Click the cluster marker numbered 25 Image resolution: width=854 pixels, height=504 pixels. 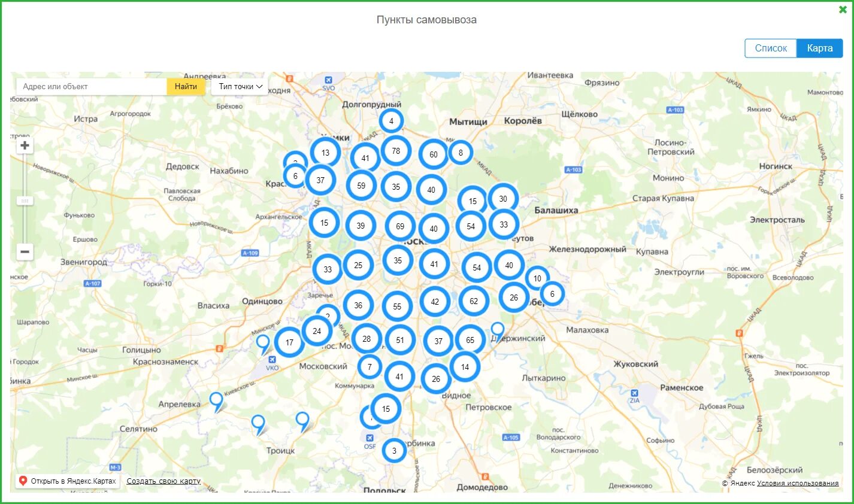pyautogui.click(x=358, y=265)
